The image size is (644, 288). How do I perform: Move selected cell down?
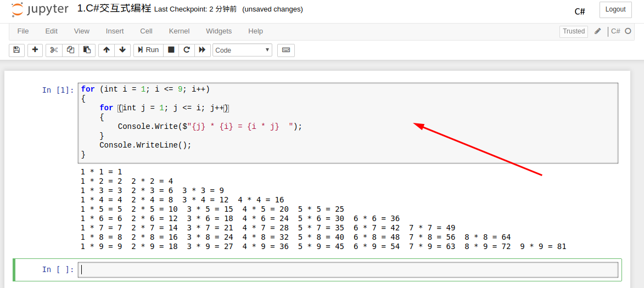pos(122,50)
